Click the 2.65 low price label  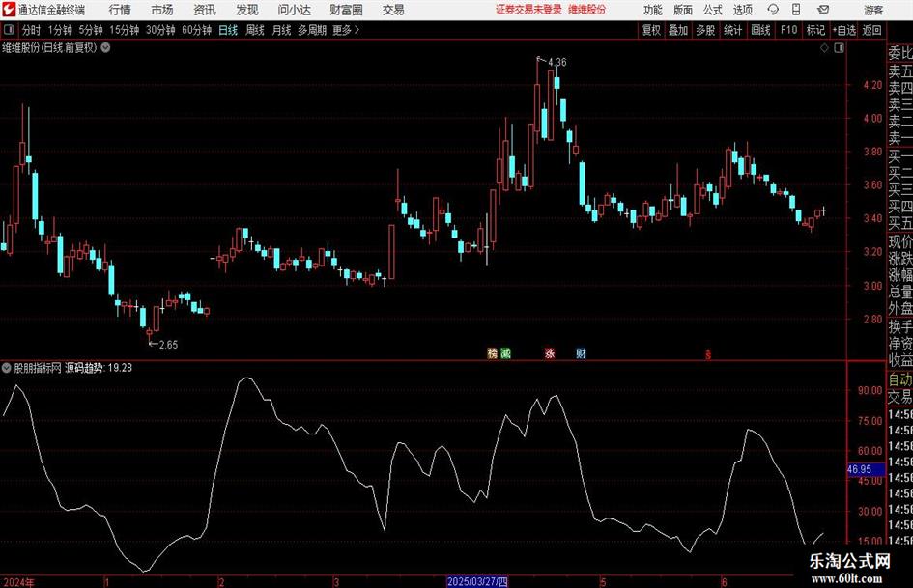pos(168,345)
